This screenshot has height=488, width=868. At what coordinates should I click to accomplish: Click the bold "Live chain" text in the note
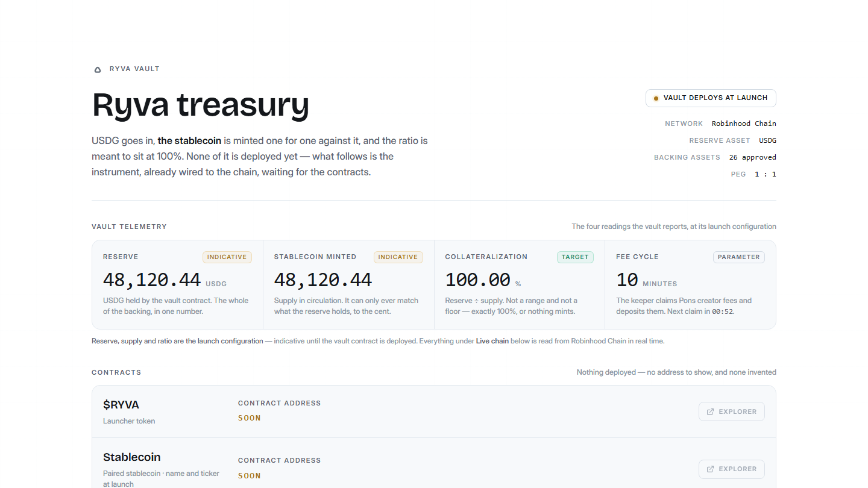[492, 341]
